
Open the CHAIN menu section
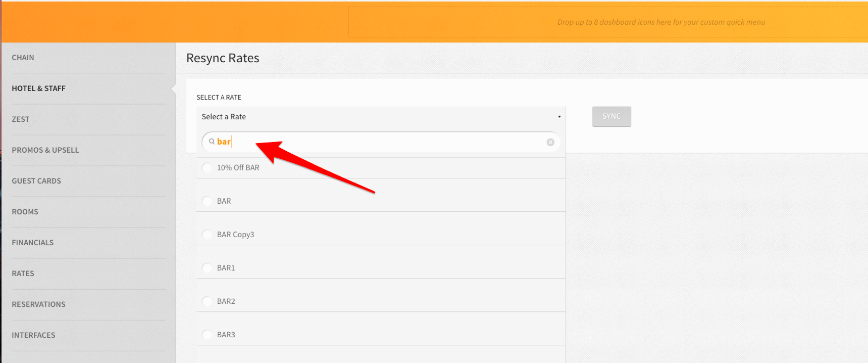[x=23, y=58]
